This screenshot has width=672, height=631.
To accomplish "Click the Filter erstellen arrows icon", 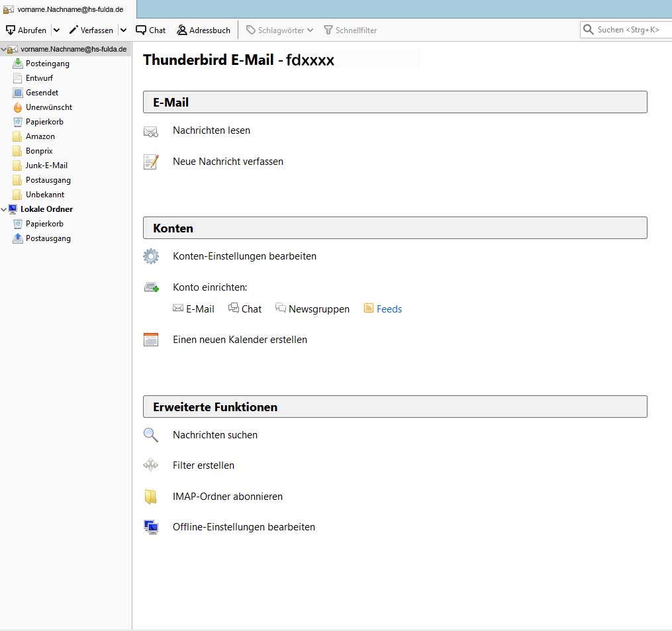I will [x=151, y=465].
